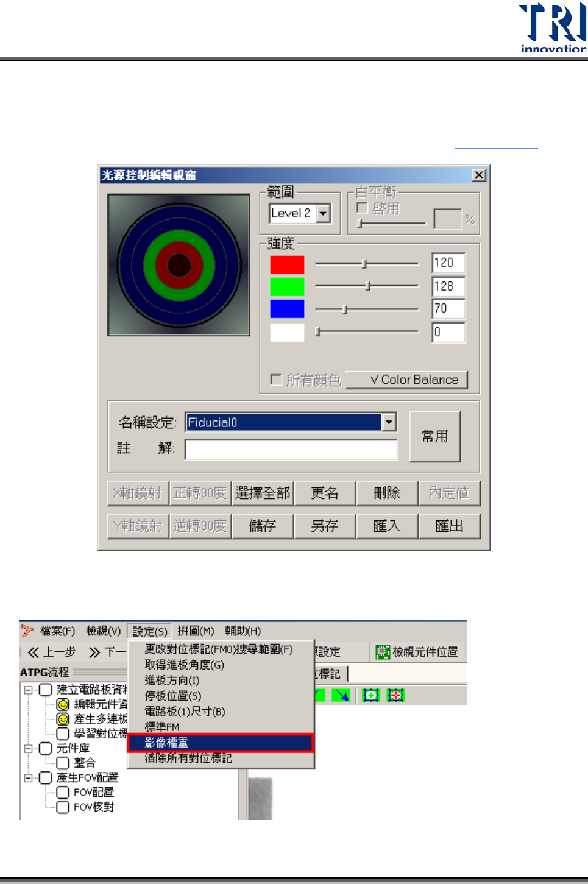Click the blue intensity slider
588x884 pixels.
point(367,309)
